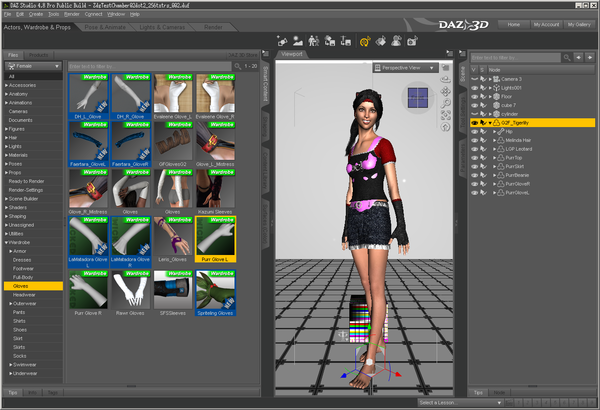Click the stand with disk toolbar icon
This screenshot has width=600, height=410.
[346, 41]
